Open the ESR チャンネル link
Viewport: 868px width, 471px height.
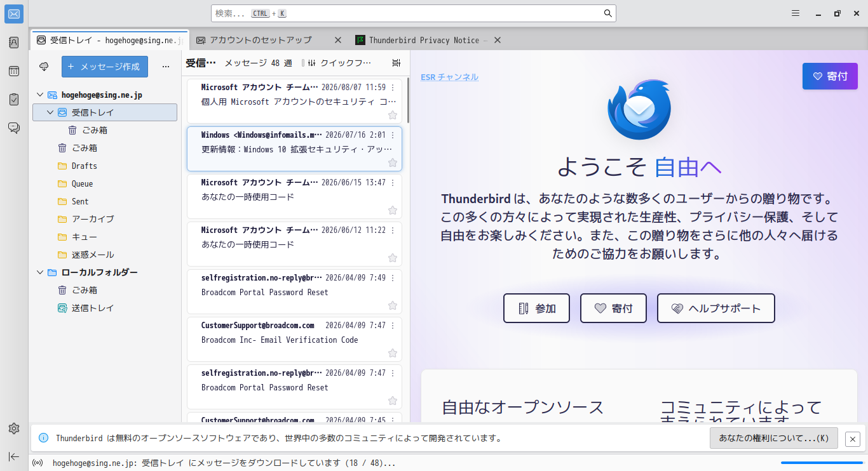(x=449, y=77)
